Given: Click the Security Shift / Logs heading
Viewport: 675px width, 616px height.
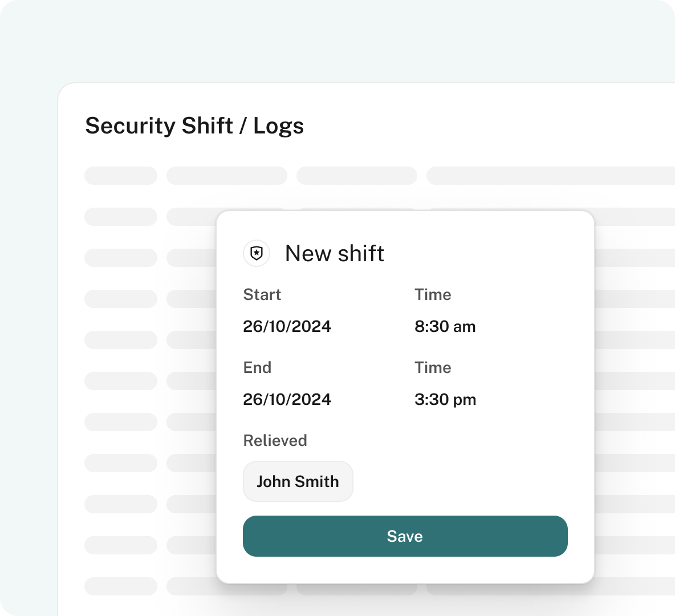Looking at the screenshot, I should pyautogui.click(x=194, y=126).
